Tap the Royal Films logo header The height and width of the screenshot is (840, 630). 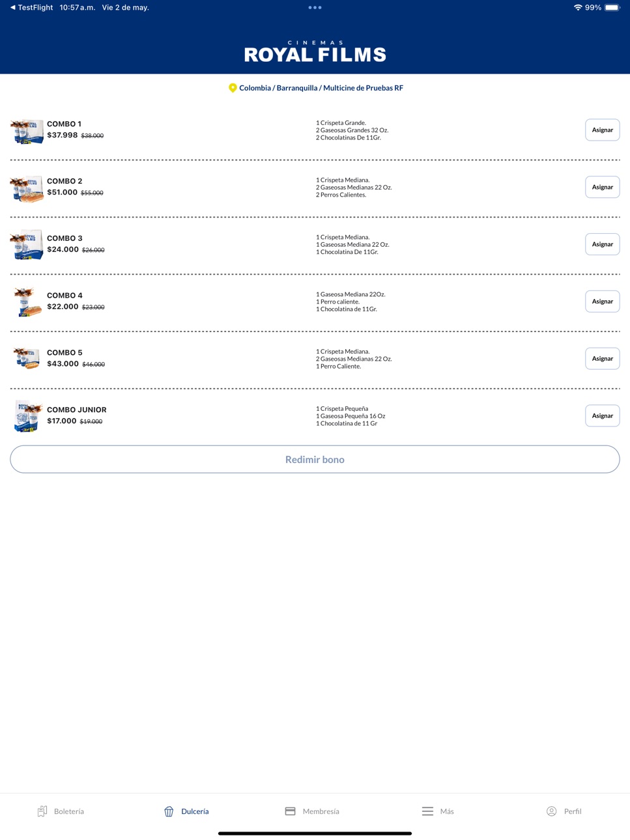point(315,51)
